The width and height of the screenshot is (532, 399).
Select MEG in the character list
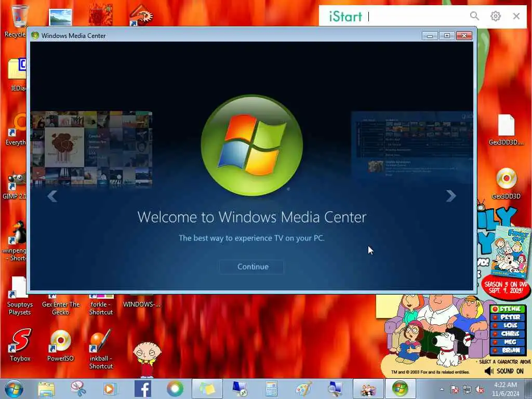coord(508,342)
